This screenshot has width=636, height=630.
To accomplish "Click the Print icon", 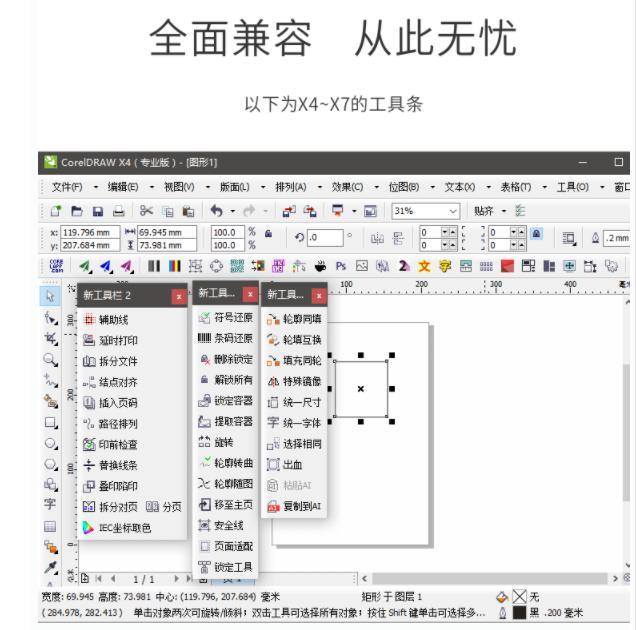I will [x=118, y=211].
